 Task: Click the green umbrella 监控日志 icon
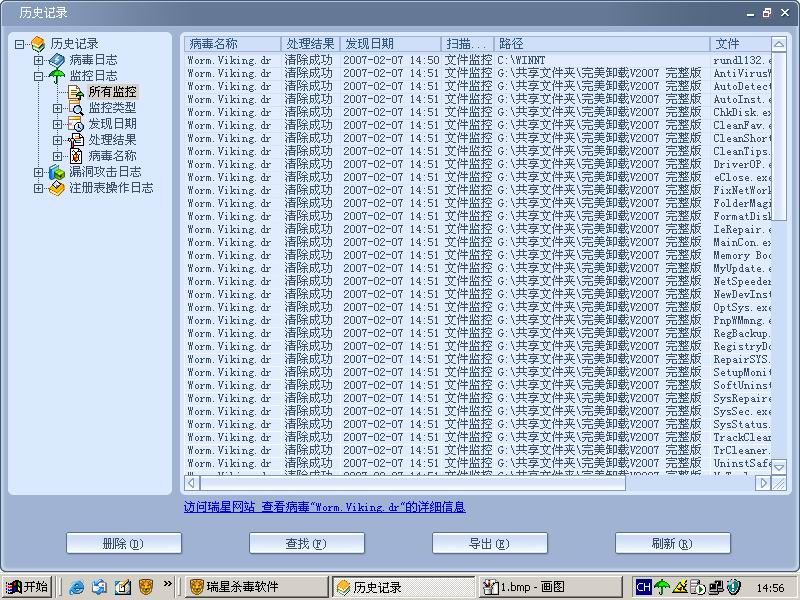pyautogui.click(x=57, y=76)
